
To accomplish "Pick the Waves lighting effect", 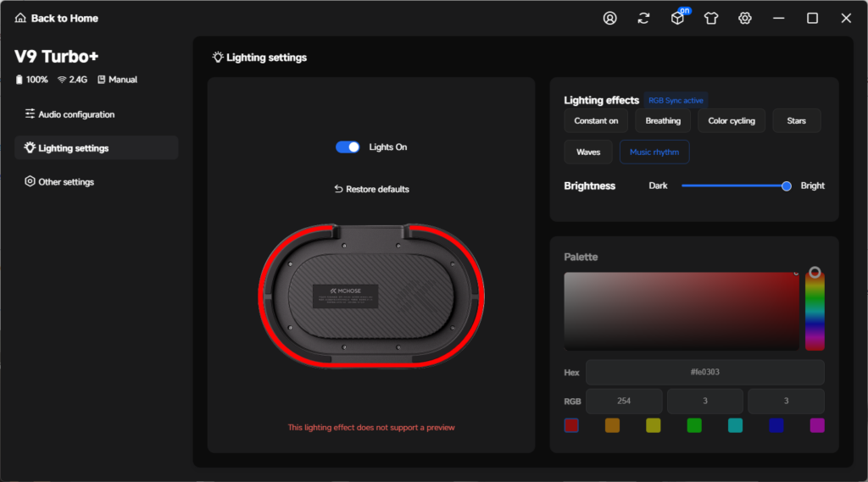I will click(x=588, y=152).
